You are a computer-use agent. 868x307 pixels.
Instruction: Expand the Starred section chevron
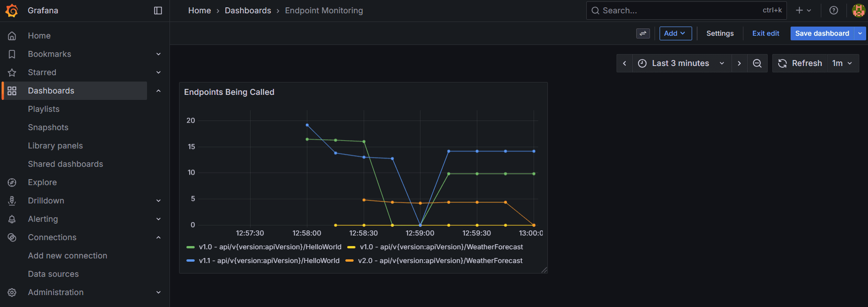point(158,72)
